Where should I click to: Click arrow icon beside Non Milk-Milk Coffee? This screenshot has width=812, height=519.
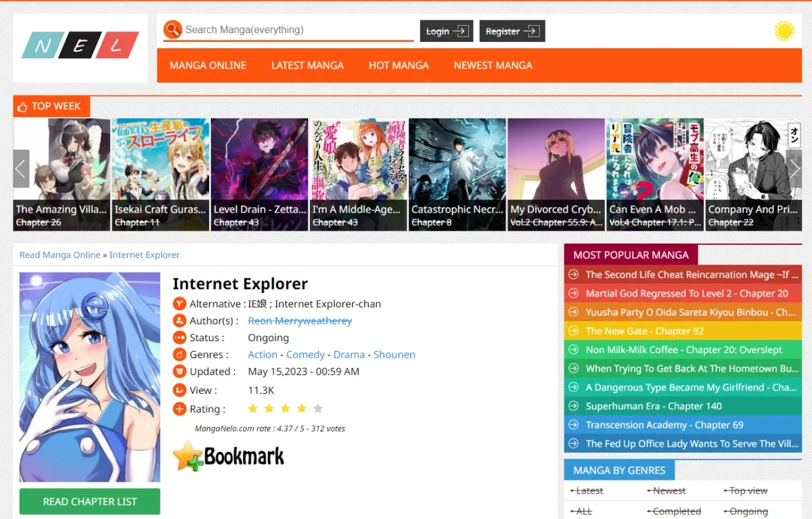(574, 350)
